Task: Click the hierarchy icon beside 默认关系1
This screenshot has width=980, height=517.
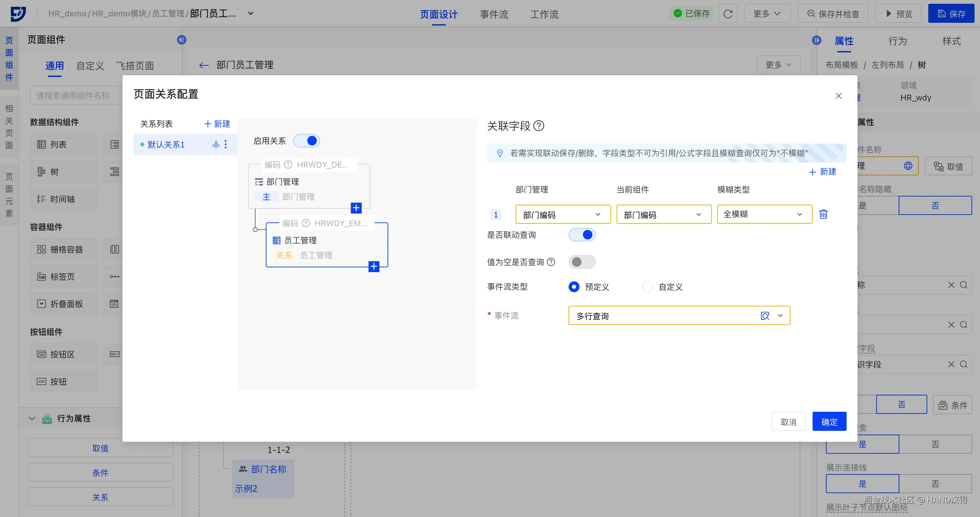Action: pos(216,144)
